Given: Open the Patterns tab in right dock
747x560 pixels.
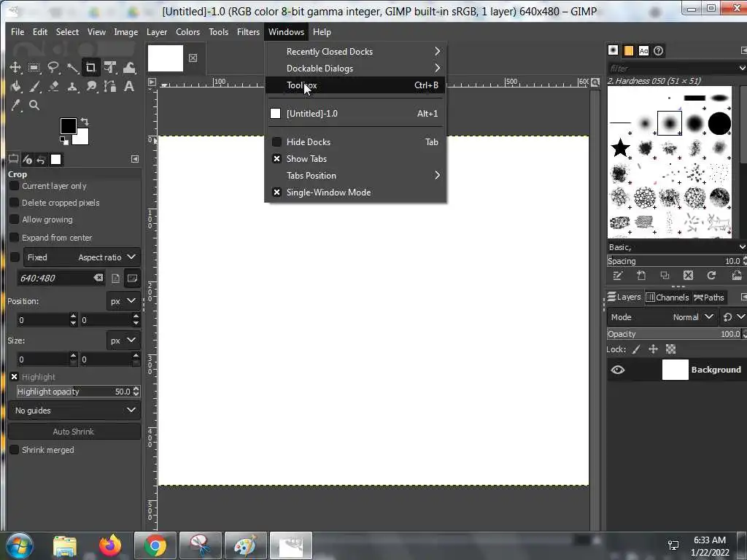Looking at the screenshot, I should click(x=628, y=50).
